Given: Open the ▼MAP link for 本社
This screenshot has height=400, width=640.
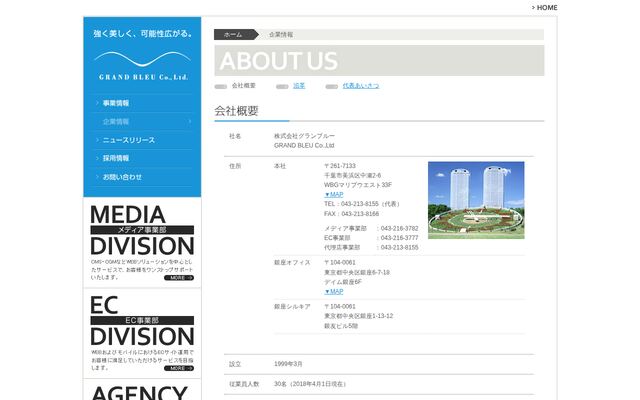Looking at the screenshot, I should pos(333,195).
